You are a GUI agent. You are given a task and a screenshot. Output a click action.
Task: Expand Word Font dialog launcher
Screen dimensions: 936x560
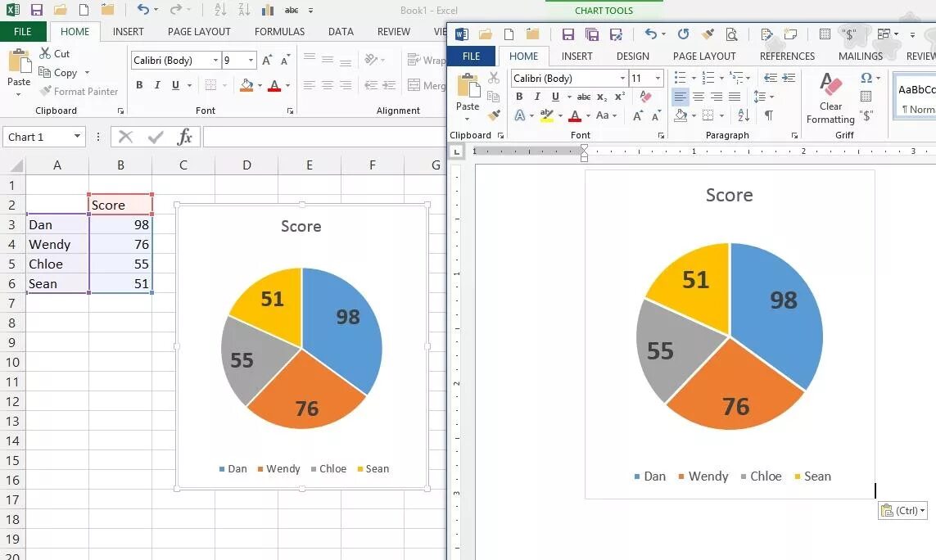click(661, 136)
